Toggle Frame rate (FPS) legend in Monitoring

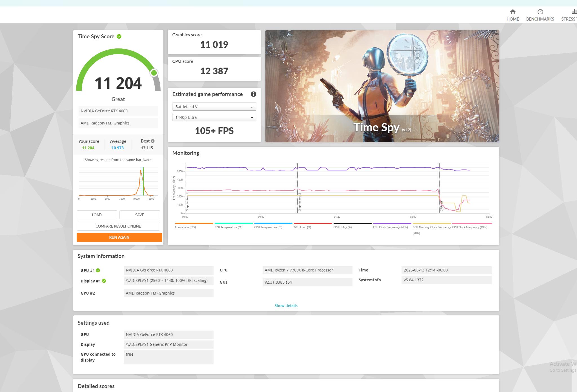pyautogui.click(x=185, y=227)
